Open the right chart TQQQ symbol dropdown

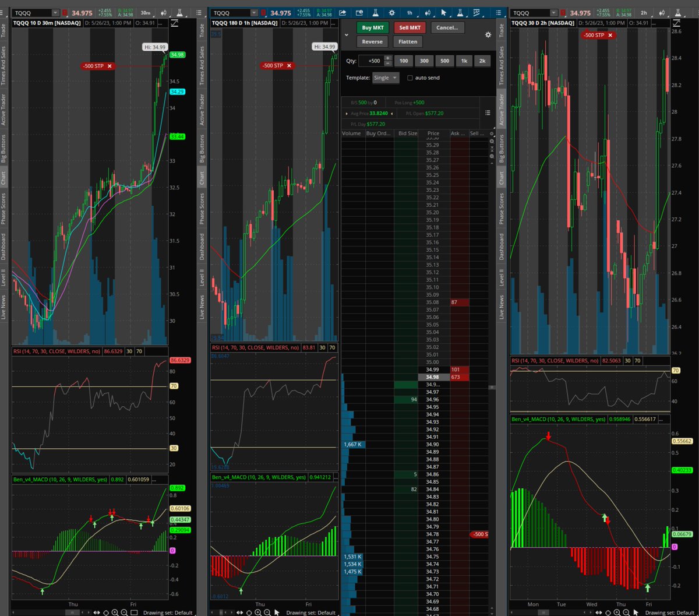(553, 13)
